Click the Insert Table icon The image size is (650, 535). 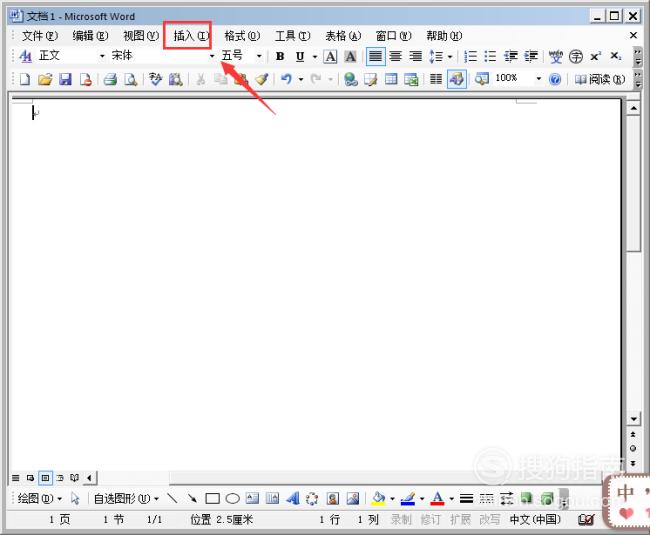click(391, 79)
